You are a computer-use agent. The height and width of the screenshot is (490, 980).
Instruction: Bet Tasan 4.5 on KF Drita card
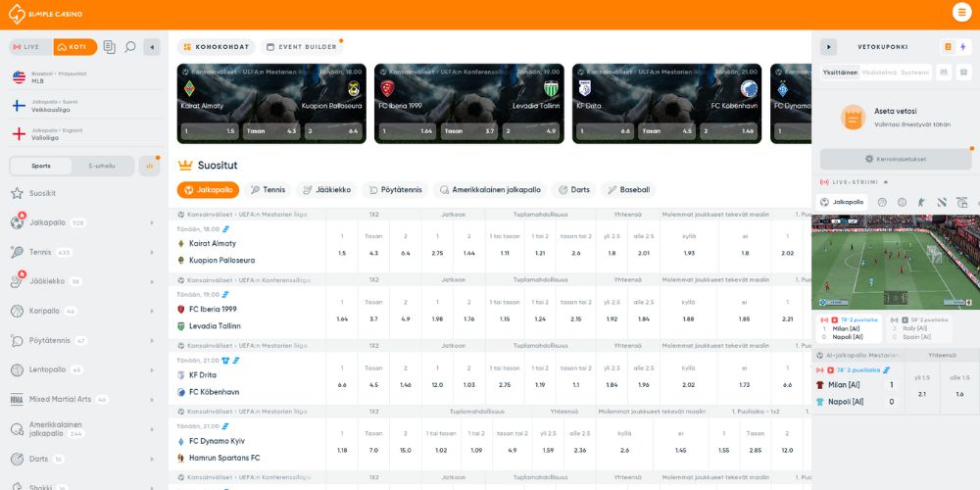coord(666,131)
